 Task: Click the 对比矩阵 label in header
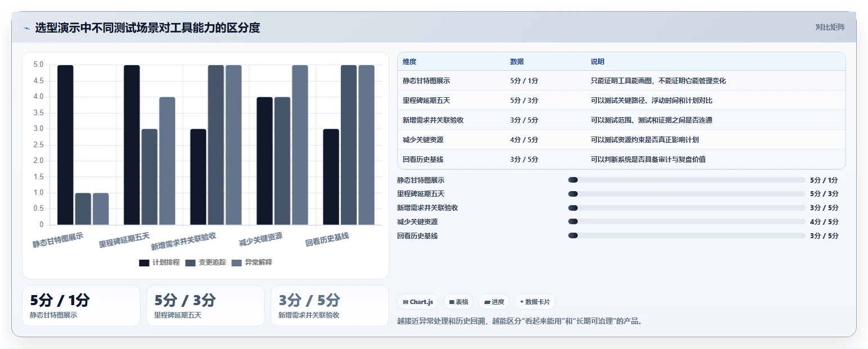point(830,27)
